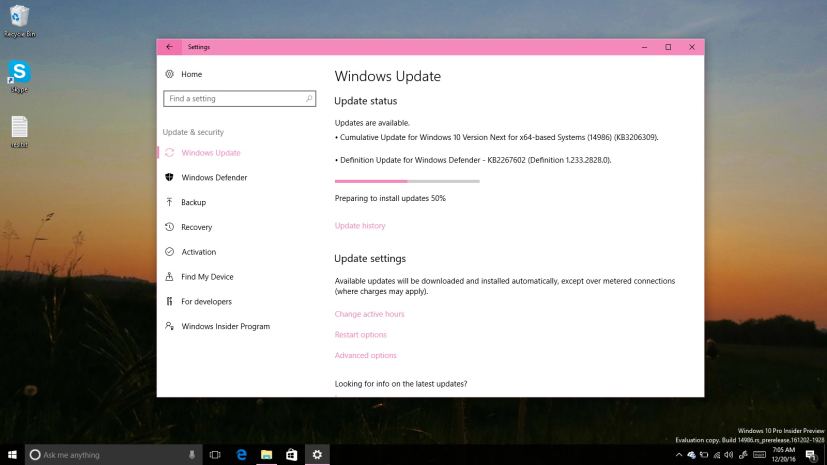Click the Backup upload arrow icon
This screenshot has height=465, width=827.
pos(169,202)
